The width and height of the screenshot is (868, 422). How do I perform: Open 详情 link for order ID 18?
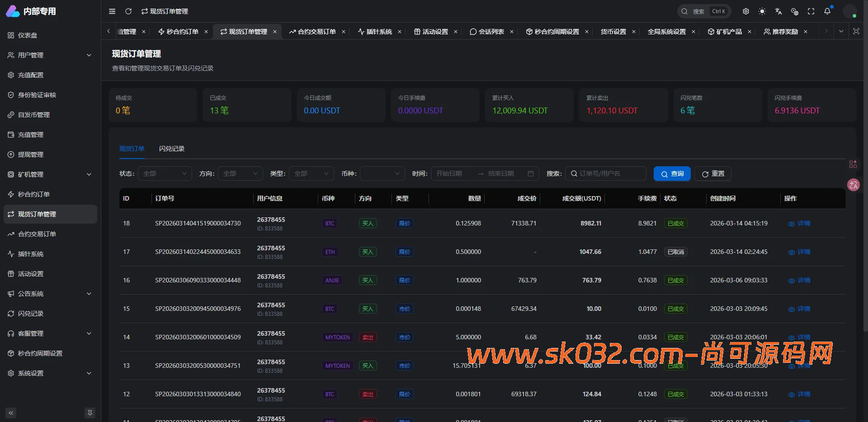pyautogui.click(x=799, y=223)
